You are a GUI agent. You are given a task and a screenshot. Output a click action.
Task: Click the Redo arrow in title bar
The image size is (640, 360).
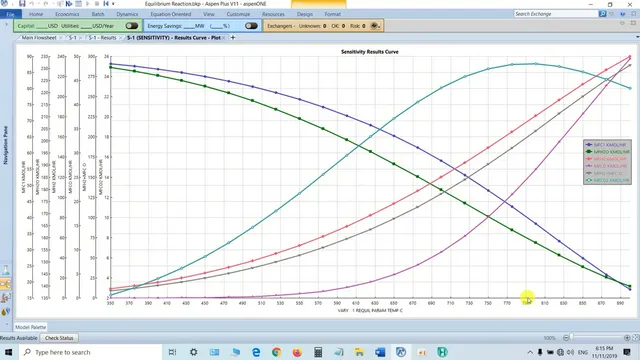pos(46,4)
